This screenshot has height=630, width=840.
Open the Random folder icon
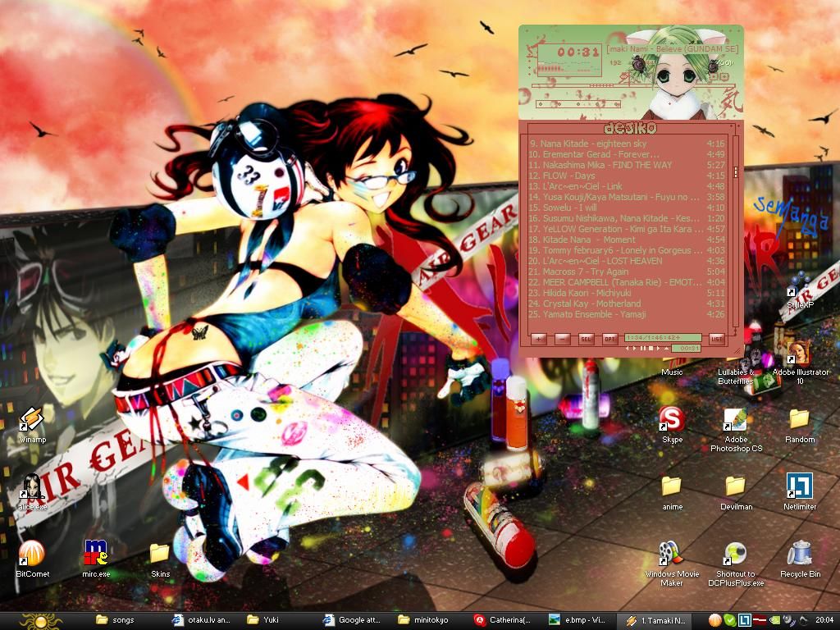pos(800,425)
